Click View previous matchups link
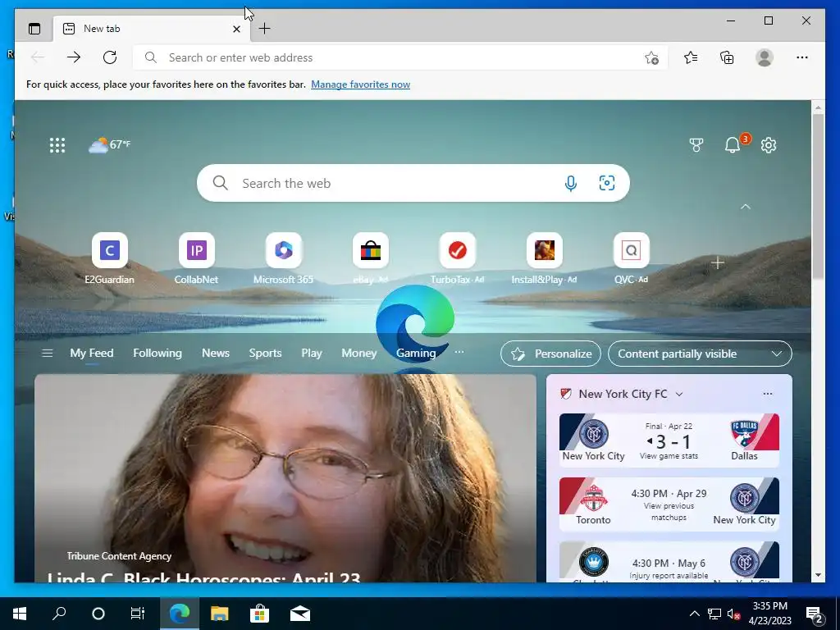 pos(669,512)
